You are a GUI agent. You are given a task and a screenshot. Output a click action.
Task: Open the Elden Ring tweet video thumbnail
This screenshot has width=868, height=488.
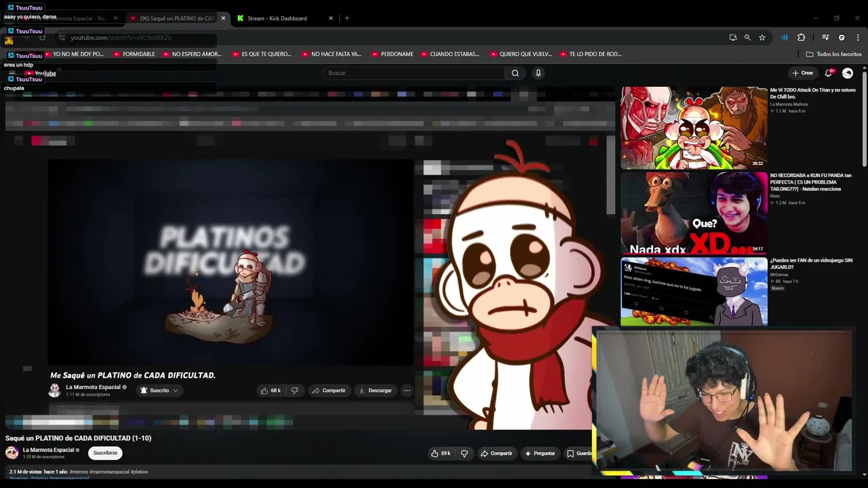[x=694, y=291]
